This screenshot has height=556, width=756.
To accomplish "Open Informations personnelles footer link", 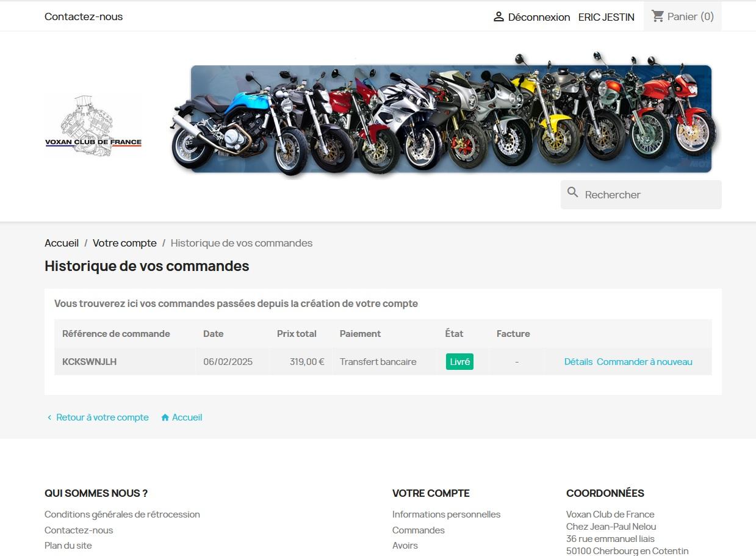I will tap(446, 514).
